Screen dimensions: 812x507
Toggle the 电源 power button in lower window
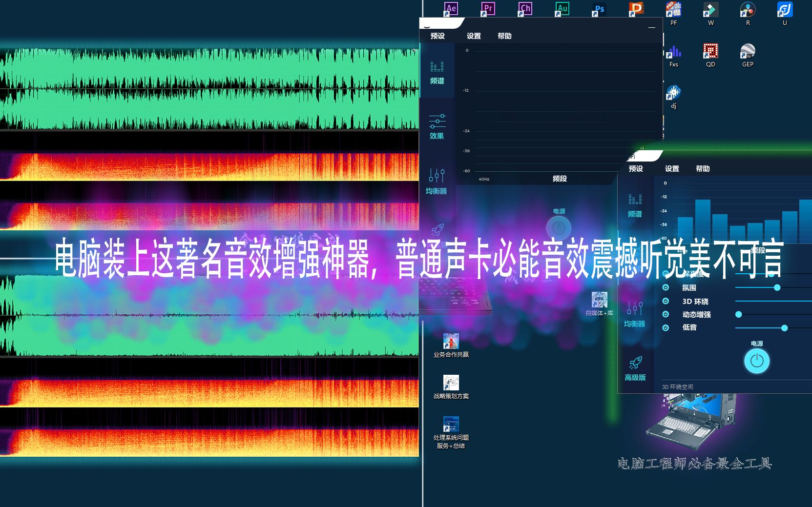(x=757, y=361)
